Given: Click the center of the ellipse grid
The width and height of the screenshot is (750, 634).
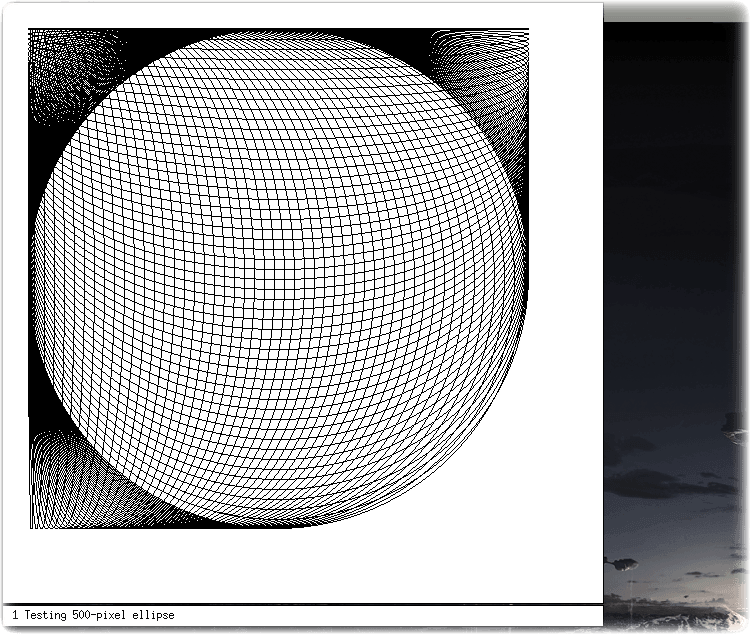Looking at the screenshot, I should (x=279, y=278).
